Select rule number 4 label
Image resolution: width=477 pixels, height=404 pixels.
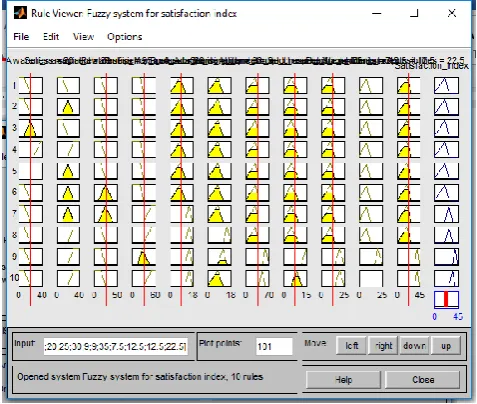pyautogui.click(x=14, y=149)
